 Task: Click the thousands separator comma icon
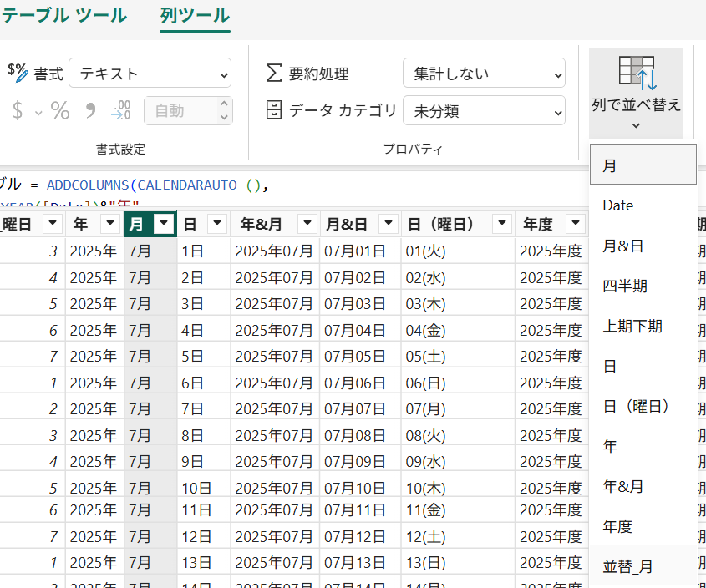pos(90,110)
